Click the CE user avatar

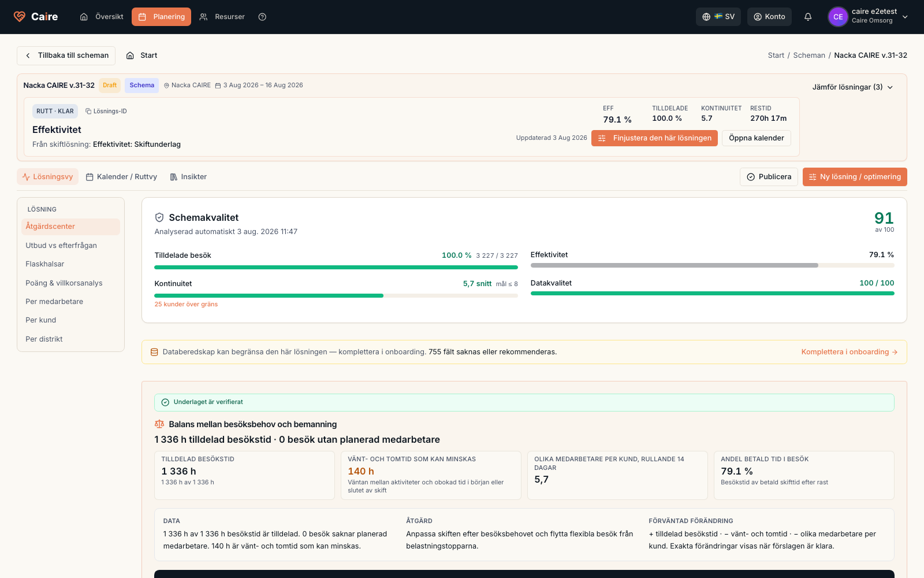pyautogui.click(x=837, y=17)
